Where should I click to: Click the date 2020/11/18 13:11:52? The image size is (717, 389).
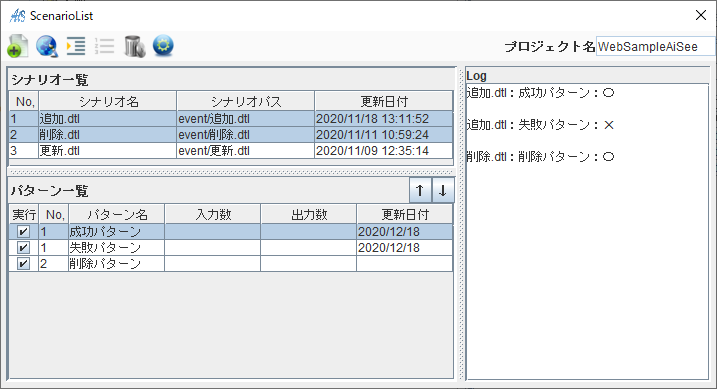(x=383, y=119)
